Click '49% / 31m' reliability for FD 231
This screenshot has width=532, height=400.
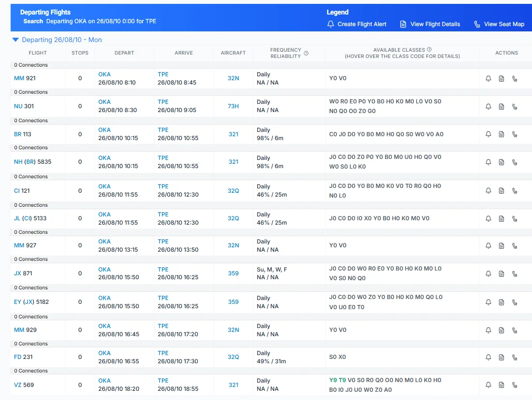[x=271, y=361]
